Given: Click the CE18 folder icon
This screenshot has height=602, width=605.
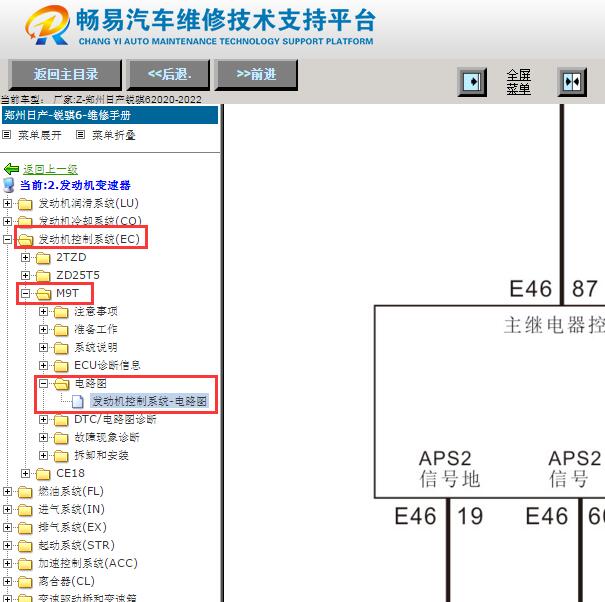Looking at the screenshot, I should (x=43, y=474).
